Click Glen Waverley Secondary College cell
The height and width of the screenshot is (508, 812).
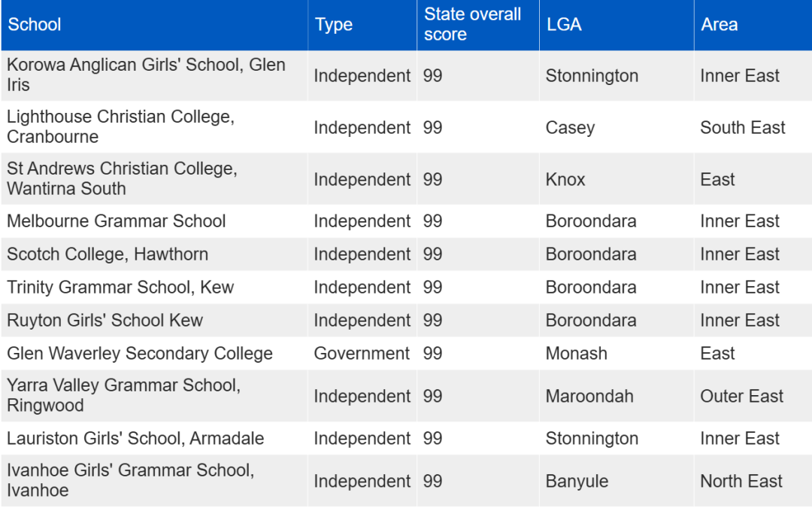[x=154, y=354]
